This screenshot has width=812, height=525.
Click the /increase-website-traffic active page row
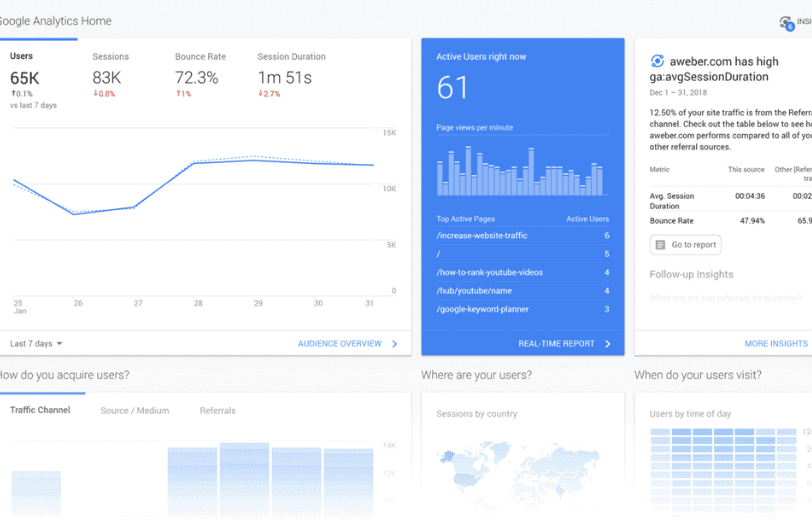pos(523,236)
